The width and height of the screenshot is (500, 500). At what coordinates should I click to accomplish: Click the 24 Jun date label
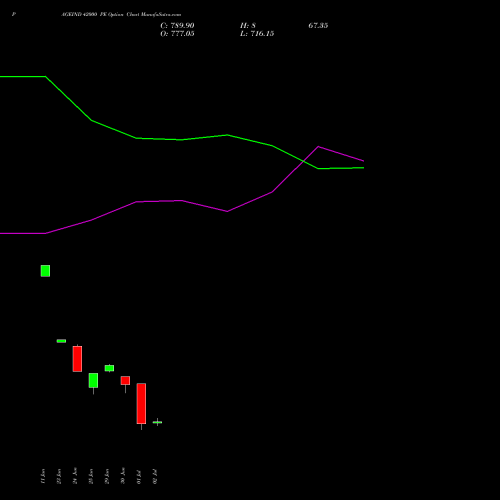click(75, 476)
